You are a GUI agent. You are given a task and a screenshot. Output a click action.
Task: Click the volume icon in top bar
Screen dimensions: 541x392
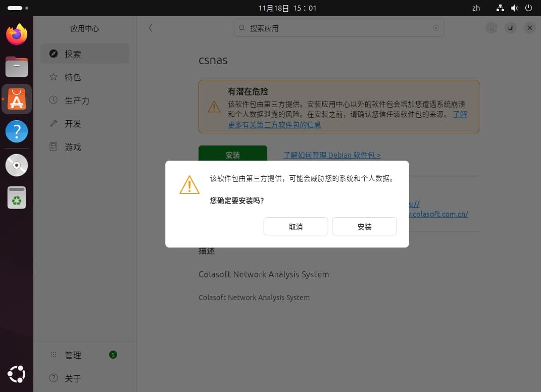pyautogui.click(x=514, y=8)
